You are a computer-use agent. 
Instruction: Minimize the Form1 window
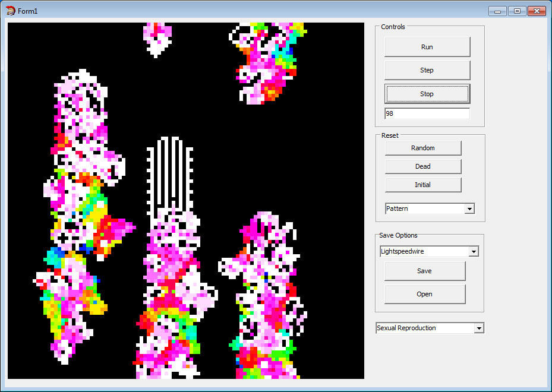pyautogui.click(x=497, y=11)
